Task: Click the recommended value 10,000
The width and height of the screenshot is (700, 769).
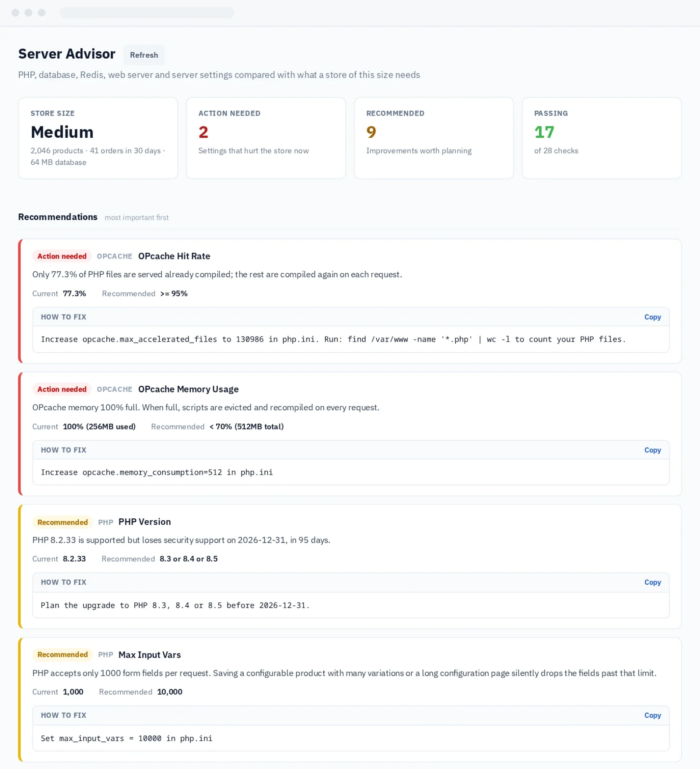Action: pos(170,692)
